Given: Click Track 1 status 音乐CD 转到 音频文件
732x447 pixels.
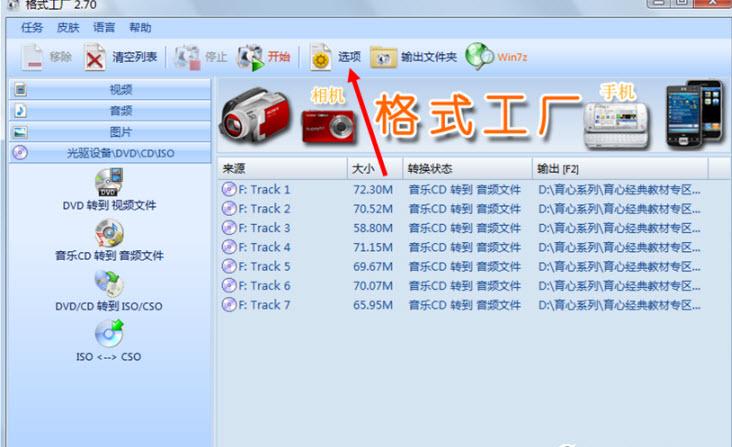Looking at the screenshot, I should pyautogui.click(x=465, y=189).
